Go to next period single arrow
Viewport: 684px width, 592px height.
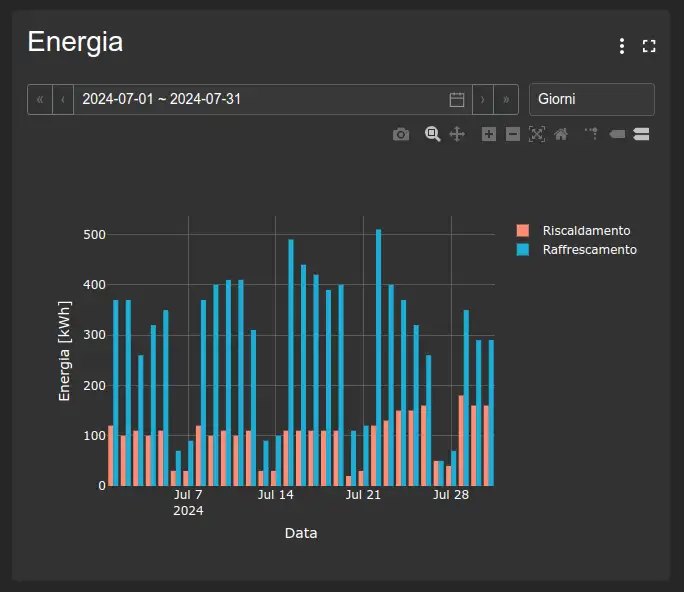pos(482,99)
